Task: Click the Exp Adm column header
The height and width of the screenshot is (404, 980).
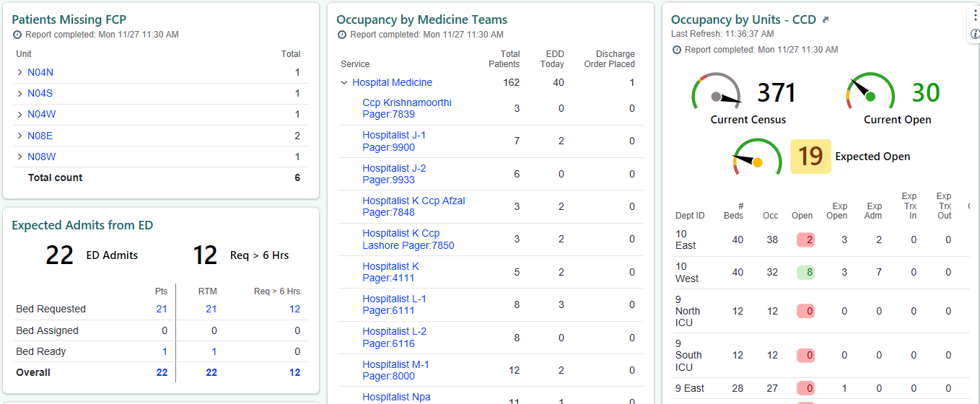Action: (874, 211)
